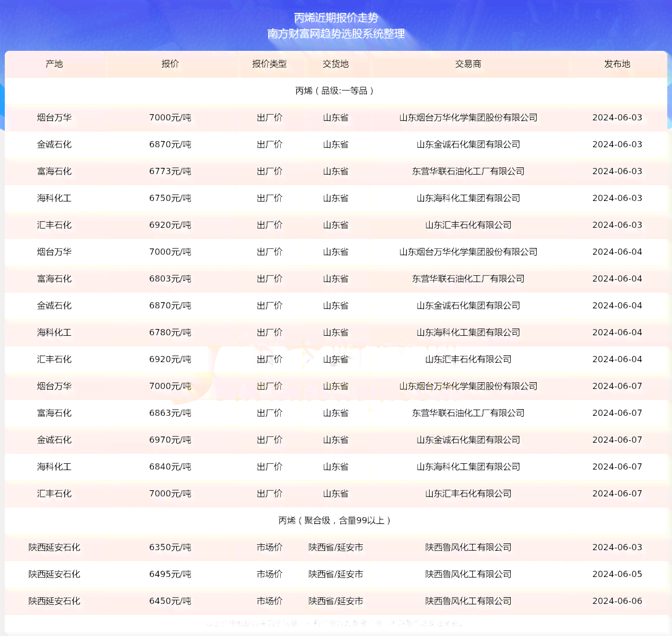Click 2024-06-07 in the 6840元/吨 row
The image size is (672, 636).
pyautogui.click(x=617, y=467)
